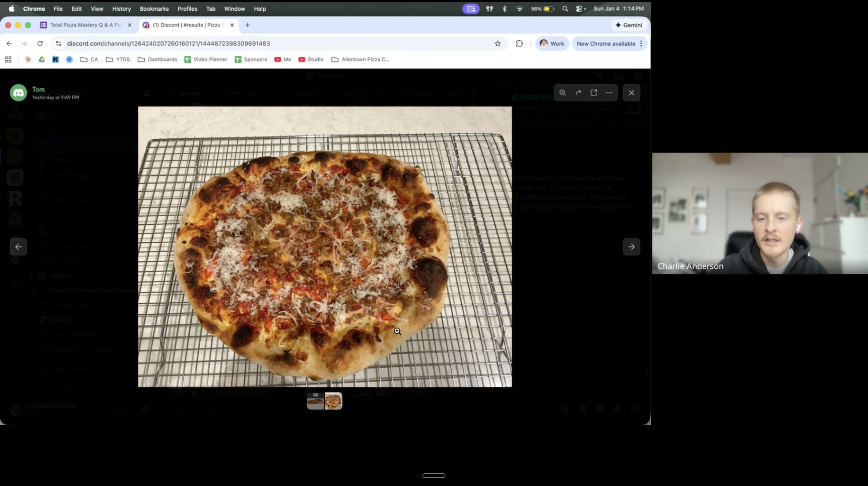The width and height of the screenshot is (868, 486).
Task: Open Chrome extensions puzzle icon
Action: tap(519, 43)
